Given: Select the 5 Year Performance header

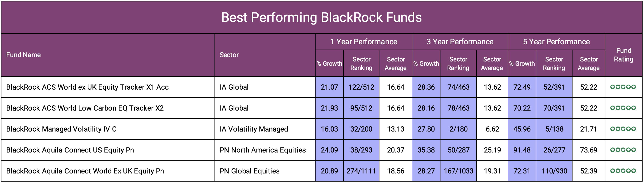Looking at the screenshot, I should tap(556, 42).
